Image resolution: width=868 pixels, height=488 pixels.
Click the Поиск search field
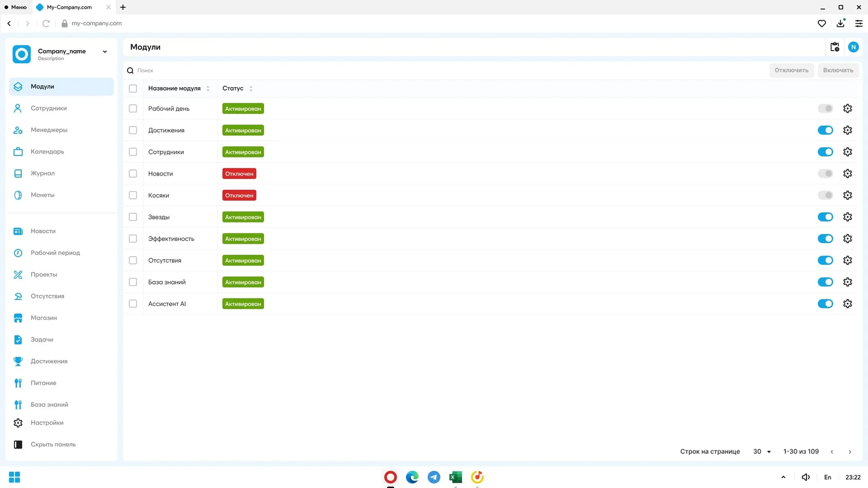(444, 70)
